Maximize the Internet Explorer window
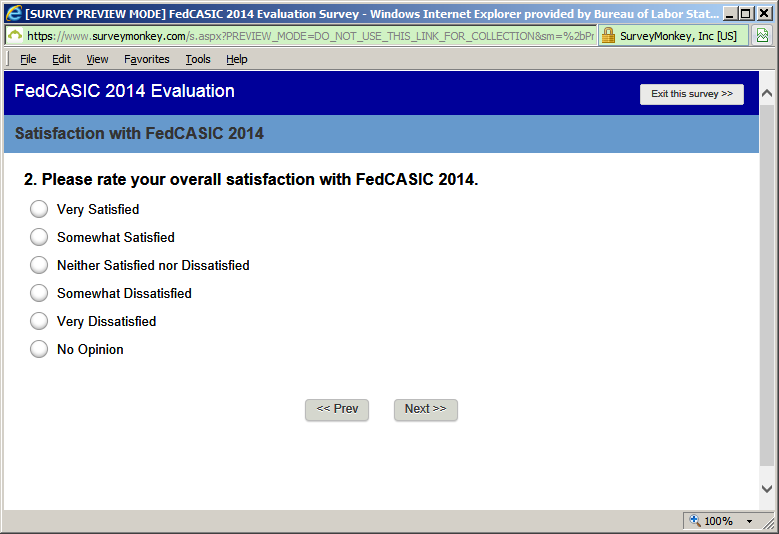779x534 pixels. click(746, 13)
